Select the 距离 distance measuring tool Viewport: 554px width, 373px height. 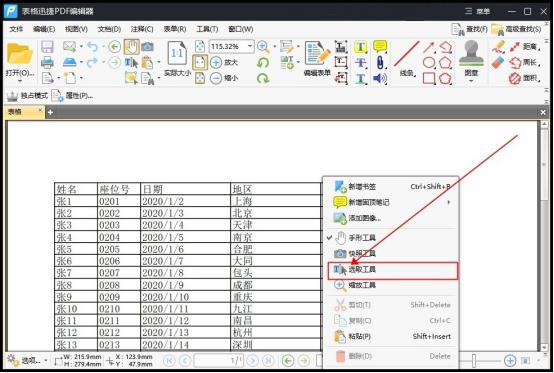tap(524, 47)
